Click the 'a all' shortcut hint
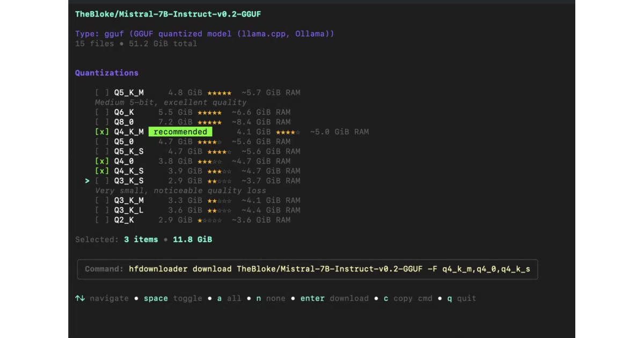The height and width of the screenshot is (338, 644). [229, 298]
